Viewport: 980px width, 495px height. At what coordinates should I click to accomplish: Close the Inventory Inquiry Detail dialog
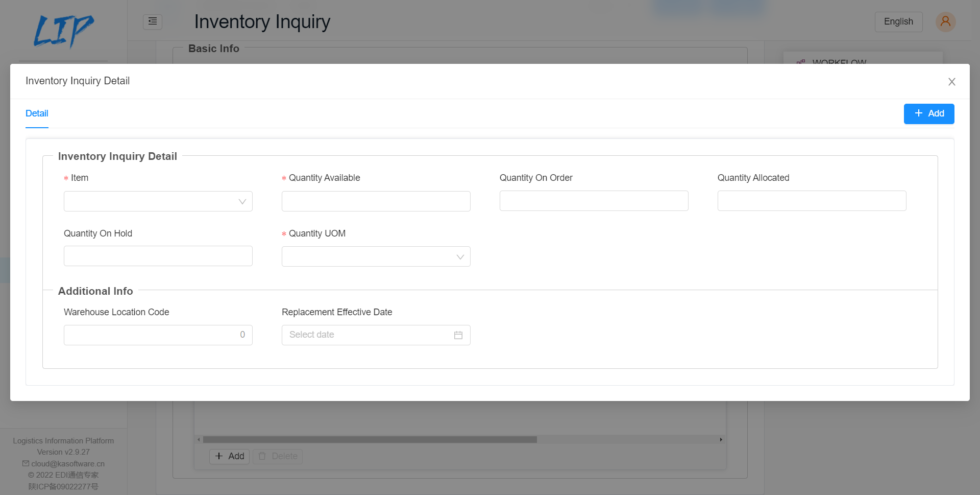951,82
